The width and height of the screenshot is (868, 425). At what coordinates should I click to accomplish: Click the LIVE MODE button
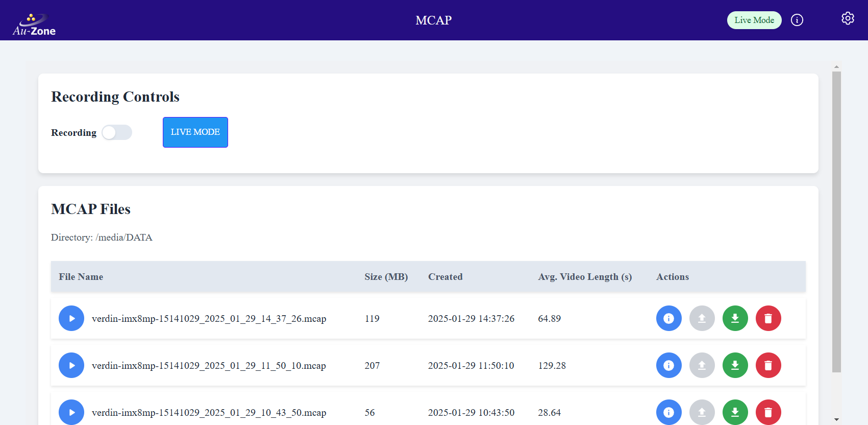pos(195,132)
